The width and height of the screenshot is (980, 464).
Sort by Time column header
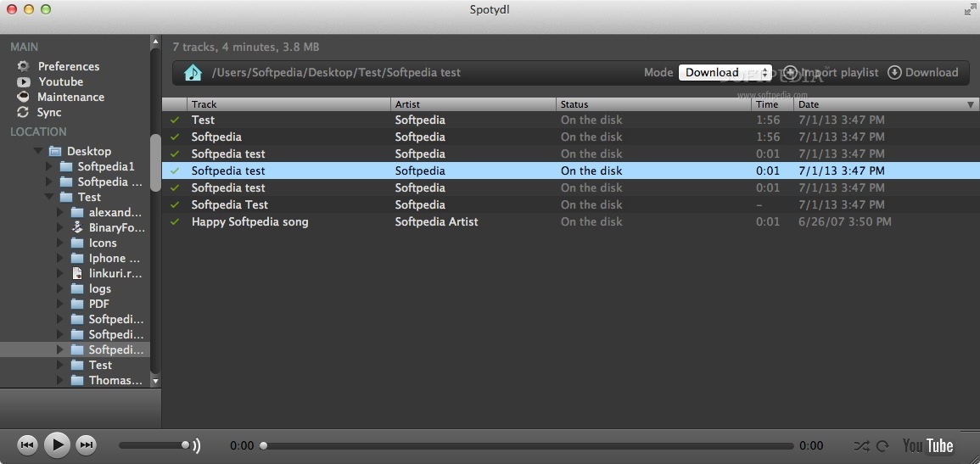(772, 104)
